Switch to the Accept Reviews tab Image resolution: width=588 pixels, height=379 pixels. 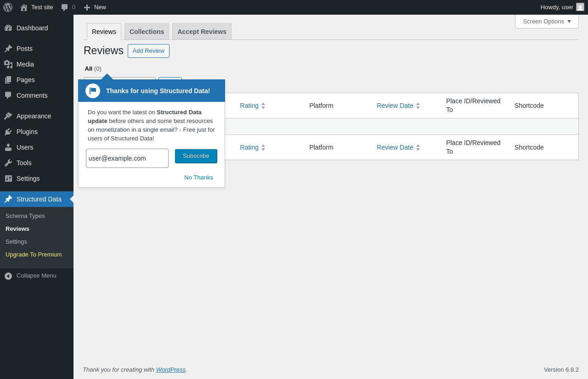[202, 32]
